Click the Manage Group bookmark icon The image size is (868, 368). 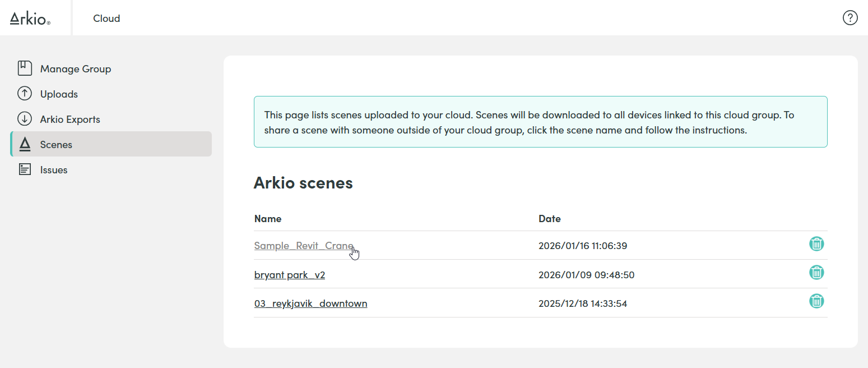[25, 68]
